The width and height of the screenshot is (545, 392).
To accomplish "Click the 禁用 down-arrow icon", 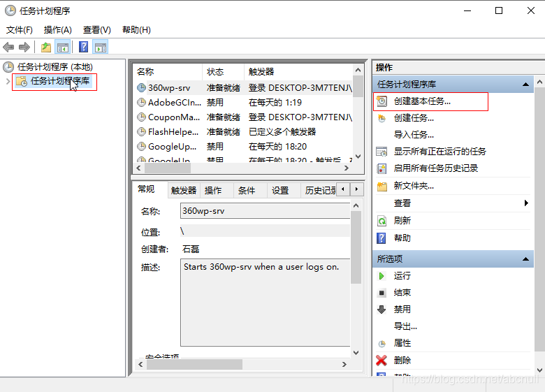I will click(x=381, y=310).
